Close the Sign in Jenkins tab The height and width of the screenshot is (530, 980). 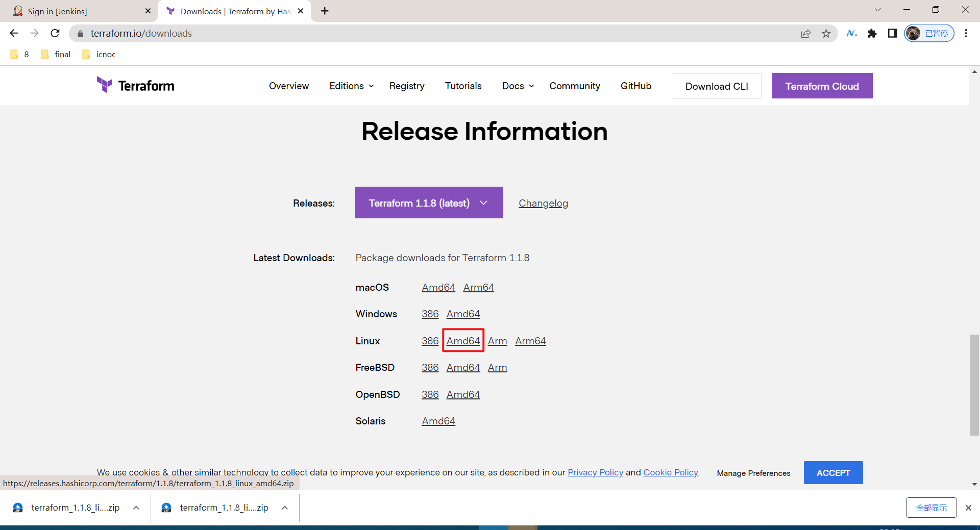[148, 11]
